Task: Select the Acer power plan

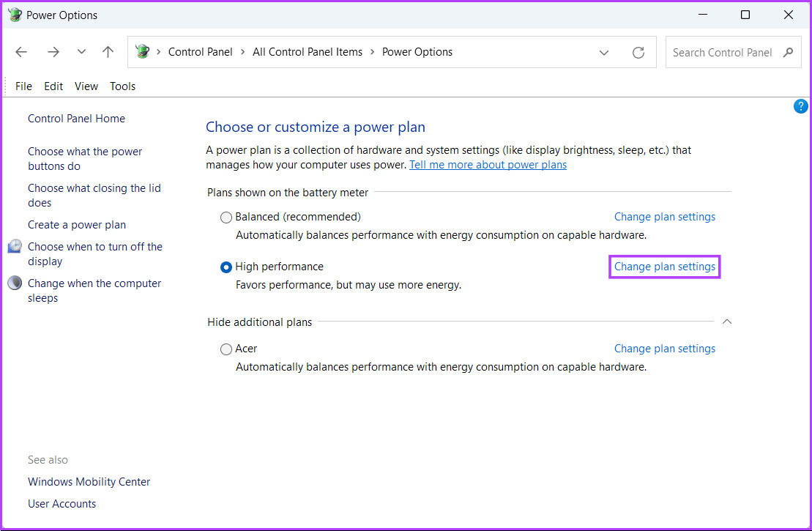Action: tap(226, 349)
